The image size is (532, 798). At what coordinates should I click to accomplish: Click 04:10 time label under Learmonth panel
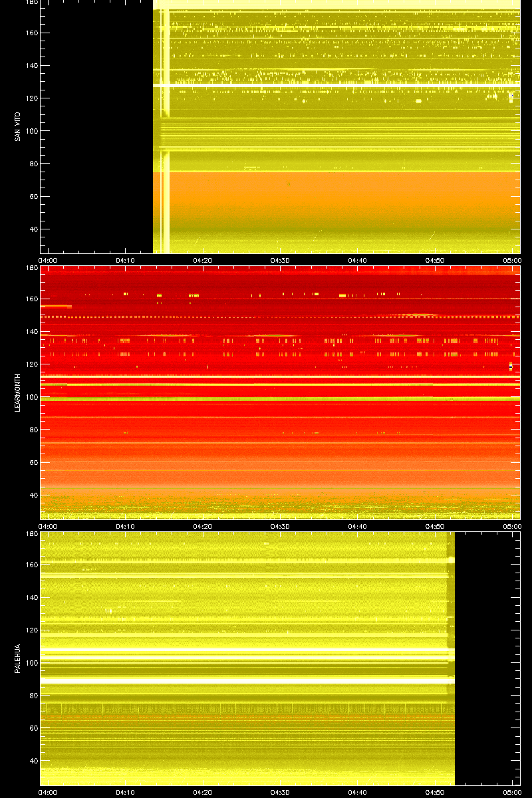(x=126, y=526)
